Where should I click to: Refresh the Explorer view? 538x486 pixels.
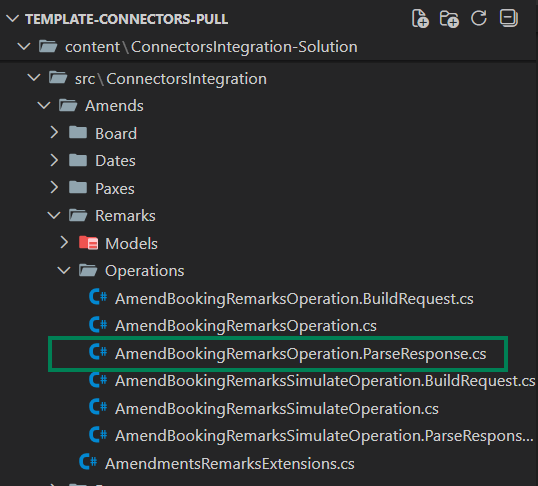479,18
